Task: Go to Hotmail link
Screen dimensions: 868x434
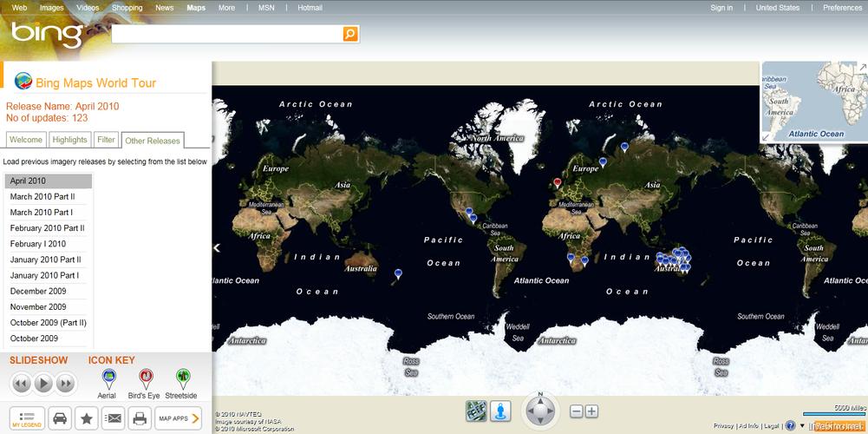Action: tap(310, 8)
